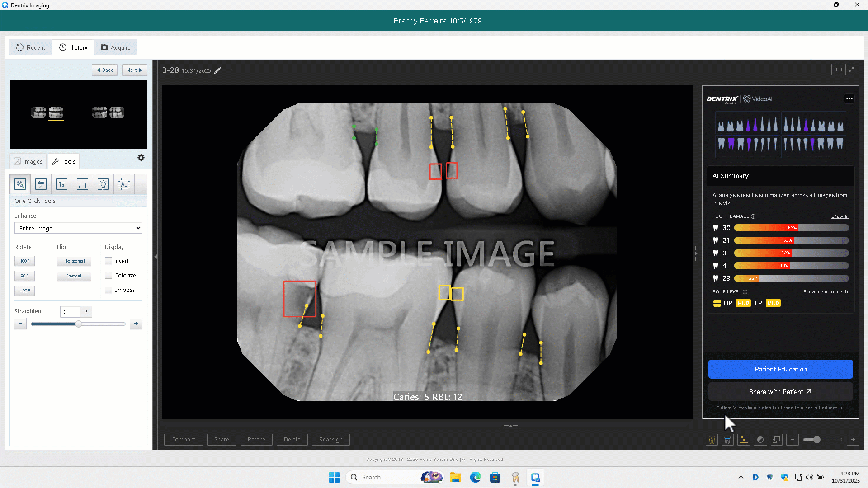Click the Straighten slider handle
Screen dimensions: 868x488
(79, 324)
